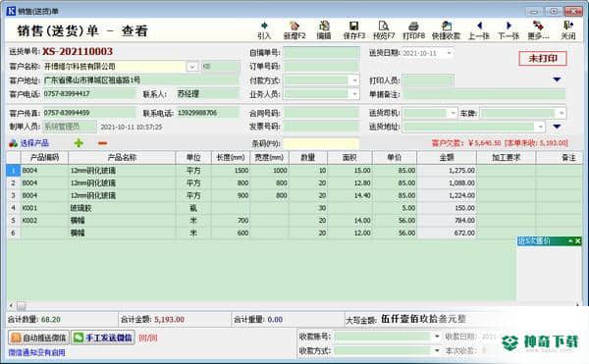Click the 客户地址 address field
Screen dimensions: 589x364
tap(140, 80)
